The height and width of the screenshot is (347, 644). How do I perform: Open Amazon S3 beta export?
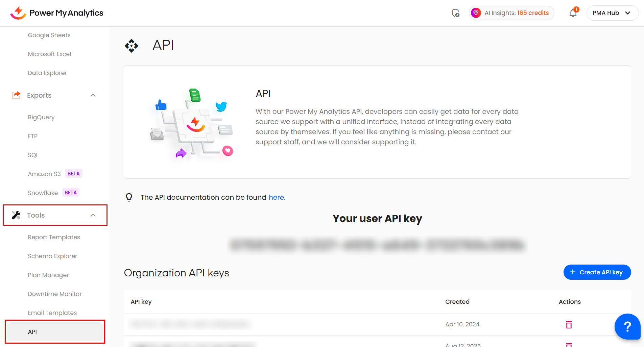44,174
